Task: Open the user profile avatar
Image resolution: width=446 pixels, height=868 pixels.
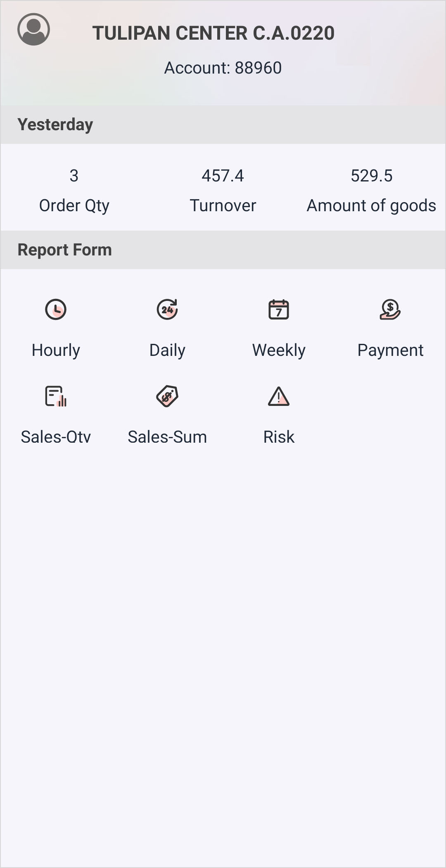Action: click(33, 29)
